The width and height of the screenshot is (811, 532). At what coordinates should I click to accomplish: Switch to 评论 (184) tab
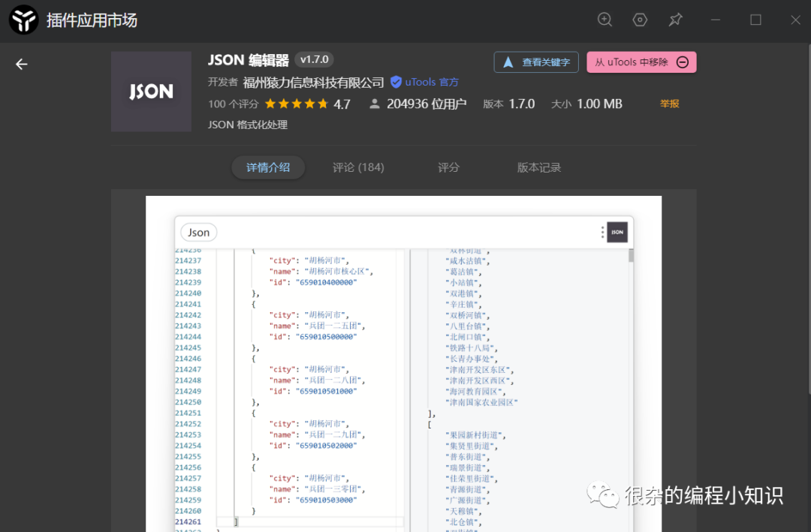(x=358, y=167)
